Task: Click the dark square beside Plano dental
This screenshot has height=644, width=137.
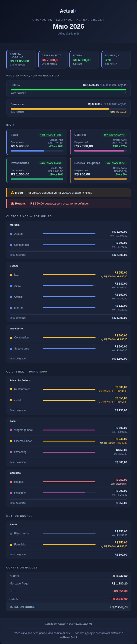Action: click(x=11, y=534)
